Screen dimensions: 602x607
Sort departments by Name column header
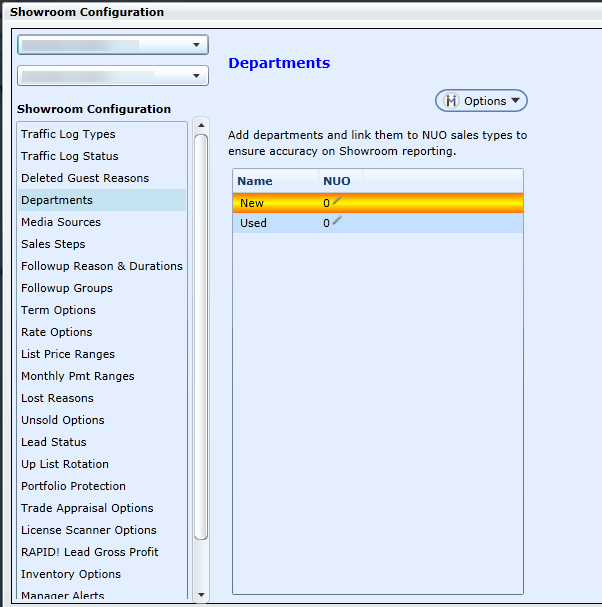pyautogui.click(x=257, y=181)
